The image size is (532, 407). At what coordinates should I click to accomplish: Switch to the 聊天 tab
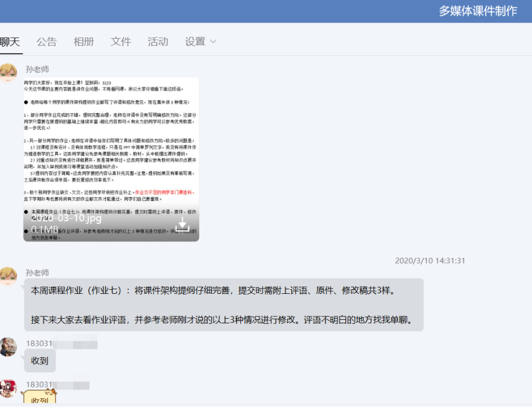point(10,42)
